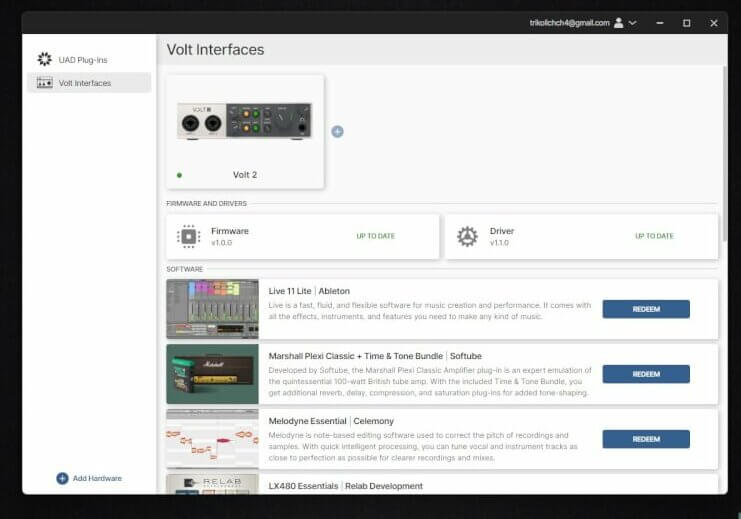Click the Firmware label
The height and width of the screenshot is (519, 741).
coord(230,231)
